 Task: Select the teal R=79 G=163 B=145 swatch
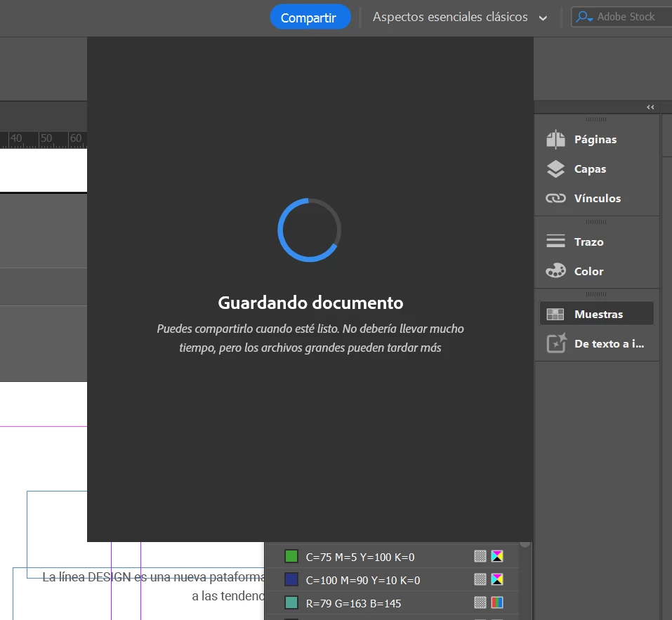291,602
